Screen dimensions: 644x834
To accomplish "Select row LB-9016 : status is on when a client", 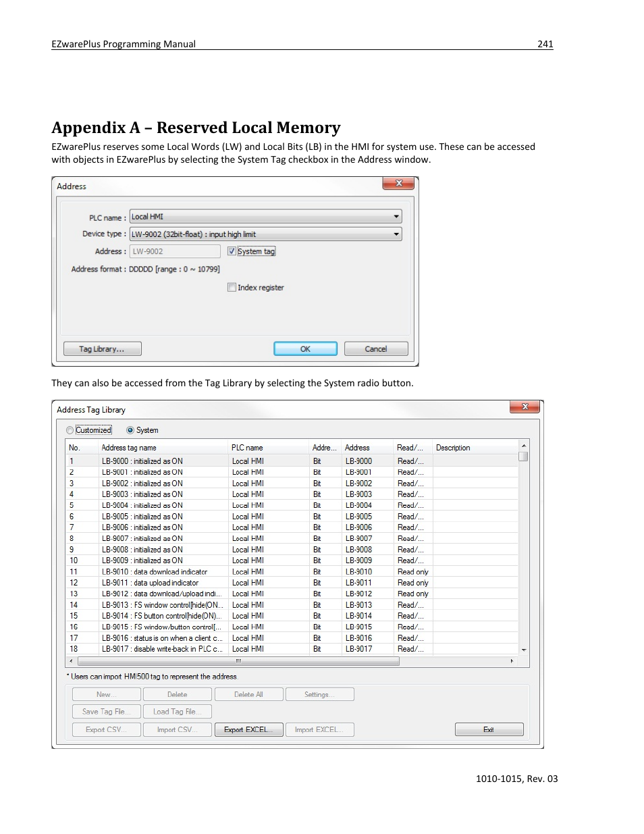I will 292,638.
